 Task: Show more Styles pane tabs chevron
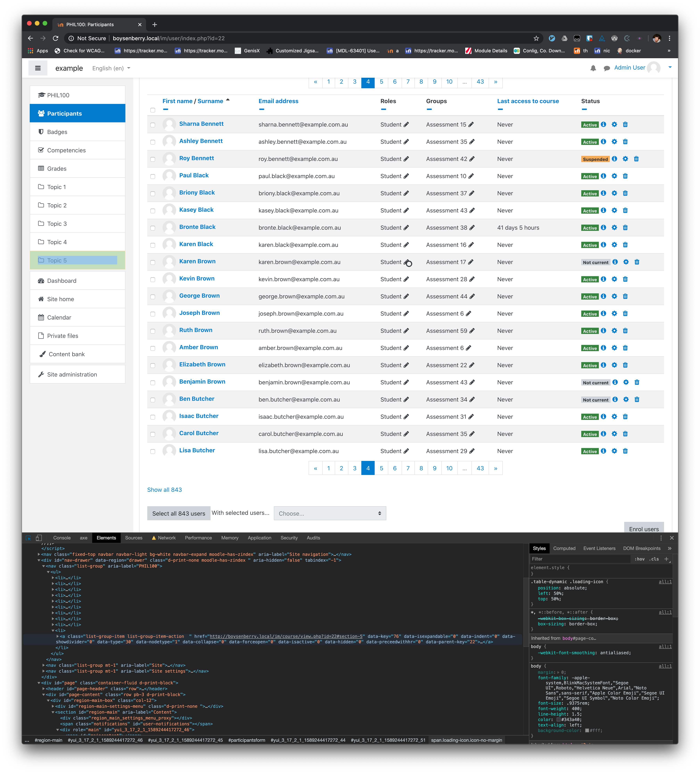click(669, 549)
